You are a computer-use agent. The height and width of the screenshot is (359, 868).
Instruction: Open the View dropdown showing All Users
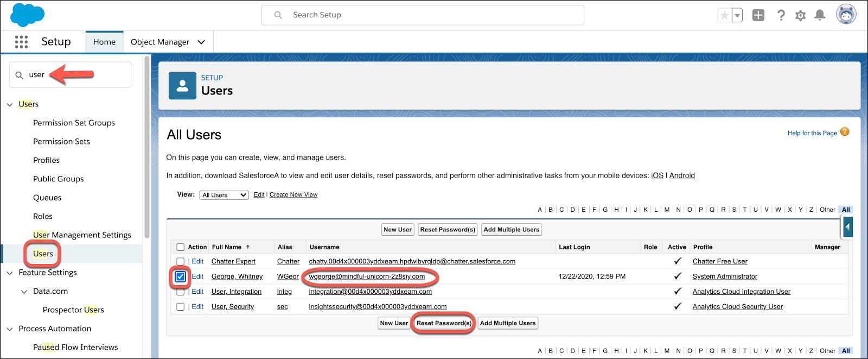(224, 195)
